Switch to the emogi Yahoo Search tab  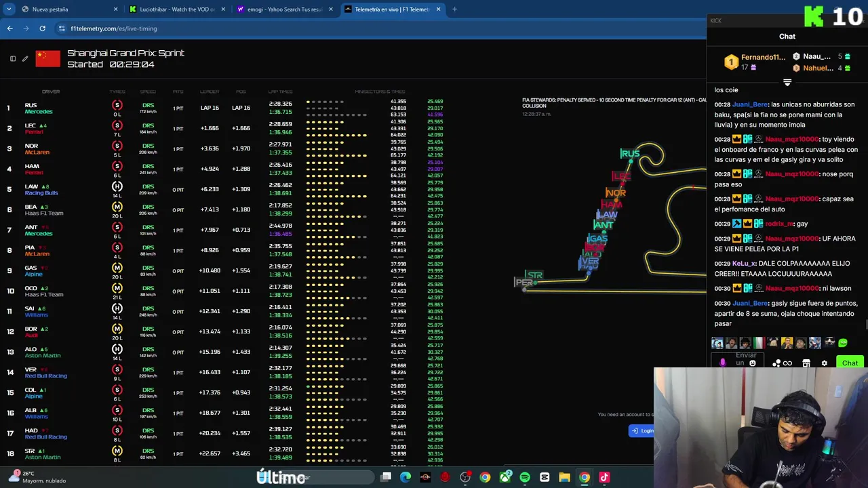284,9
